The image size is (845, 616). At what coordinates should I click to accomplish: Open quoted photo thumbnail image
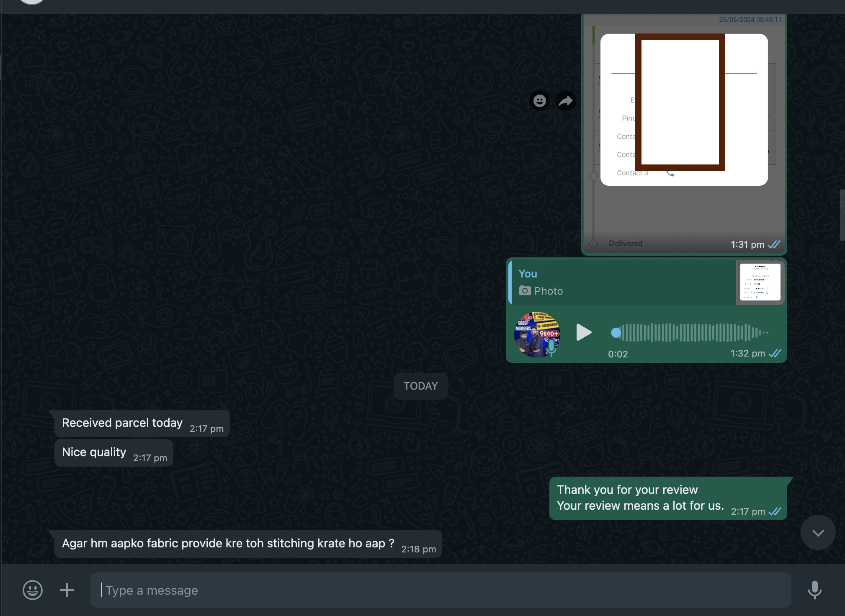coord(760,282)
